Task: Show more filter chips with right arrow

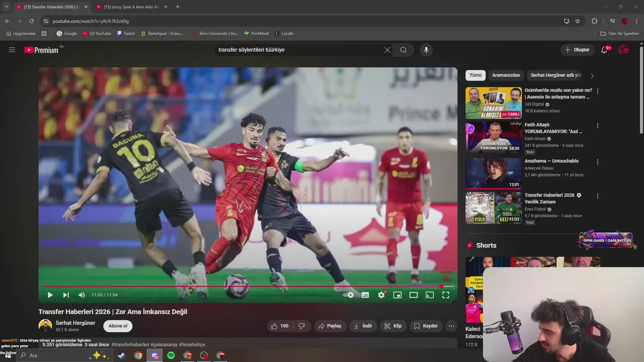Action: click(592, 76)
